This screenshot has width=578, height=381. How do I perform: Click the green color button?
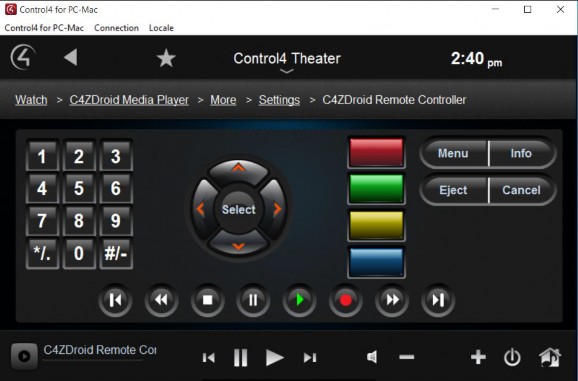click(376, 189)
